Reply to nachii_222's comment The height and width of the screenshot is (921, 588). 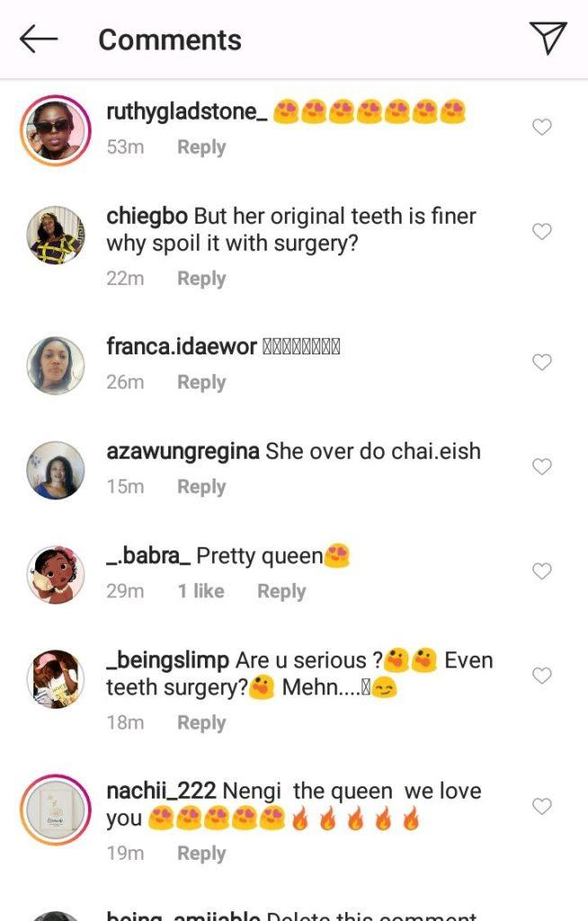pyautogui.click(x=201, y=854)
